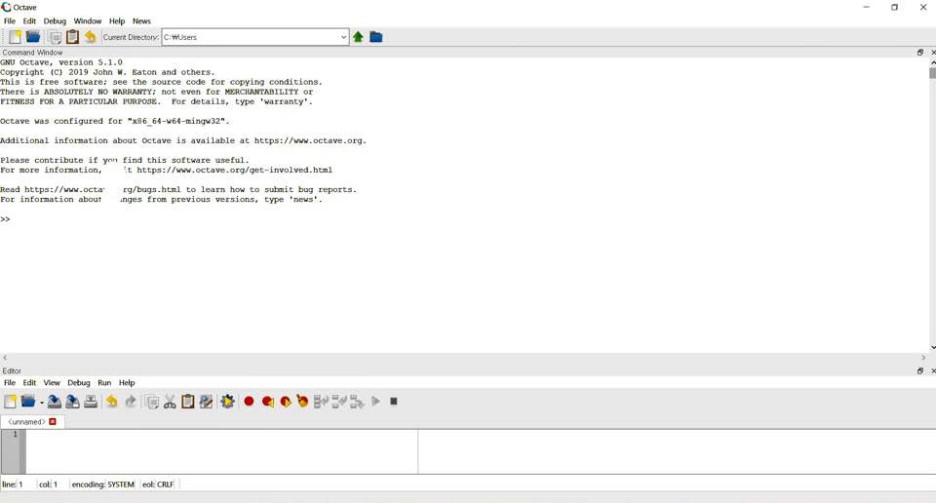
Task: Open a file from the Editor toolbar
Action: pyautogui.click(x=27, y=402)
